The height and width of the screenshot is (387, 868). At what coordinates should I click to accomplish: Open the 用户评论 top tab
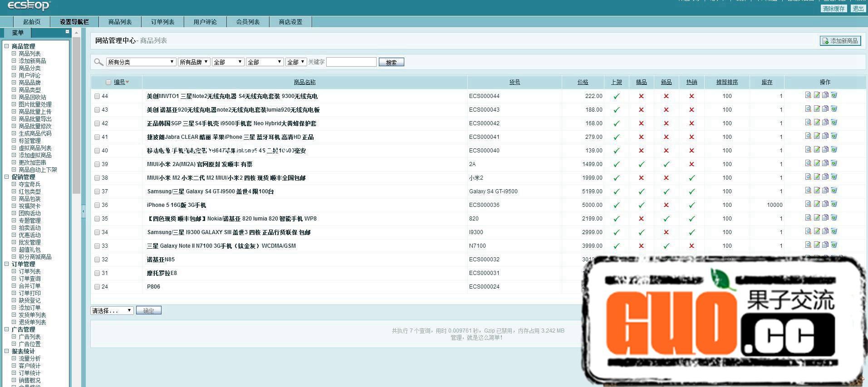click(x=205, y=22)
